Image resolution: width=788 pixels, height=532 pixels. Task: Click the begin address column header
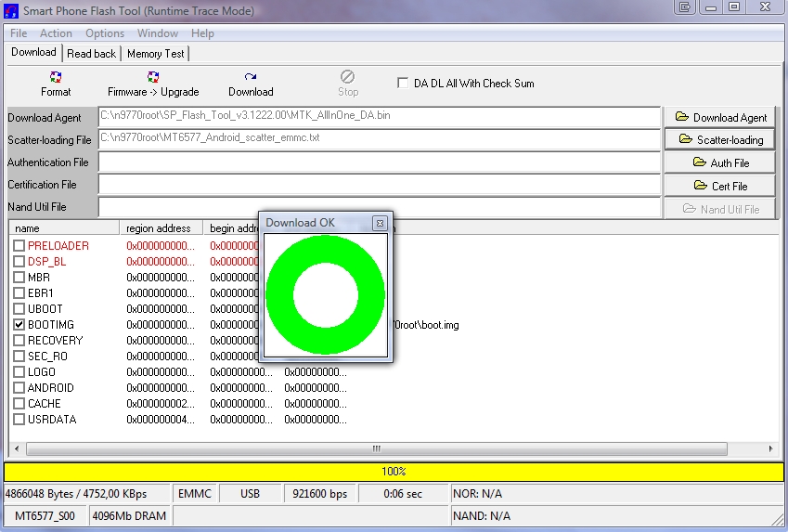point(231,228)
